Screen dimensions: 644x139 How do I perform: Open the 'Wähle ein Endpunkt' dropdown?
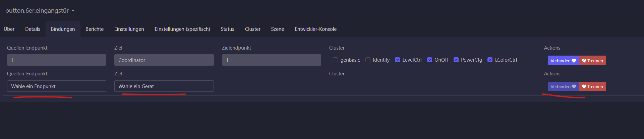click(57, 86)
